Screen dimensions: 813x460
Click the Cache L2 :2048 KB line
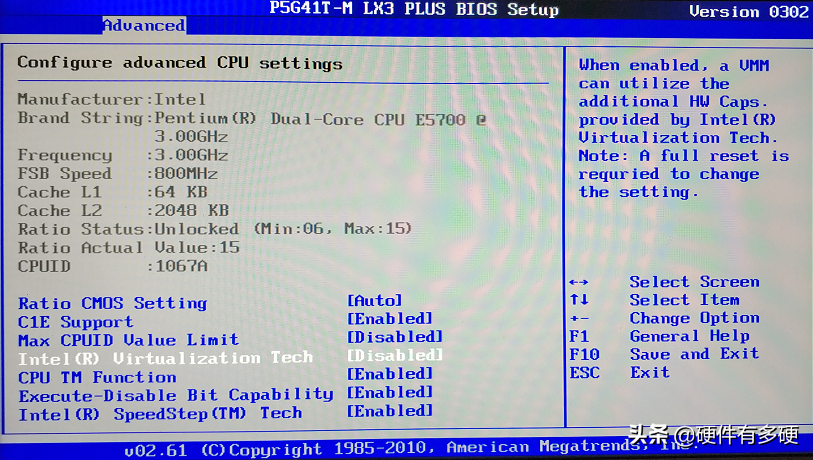tap(123, 210)
